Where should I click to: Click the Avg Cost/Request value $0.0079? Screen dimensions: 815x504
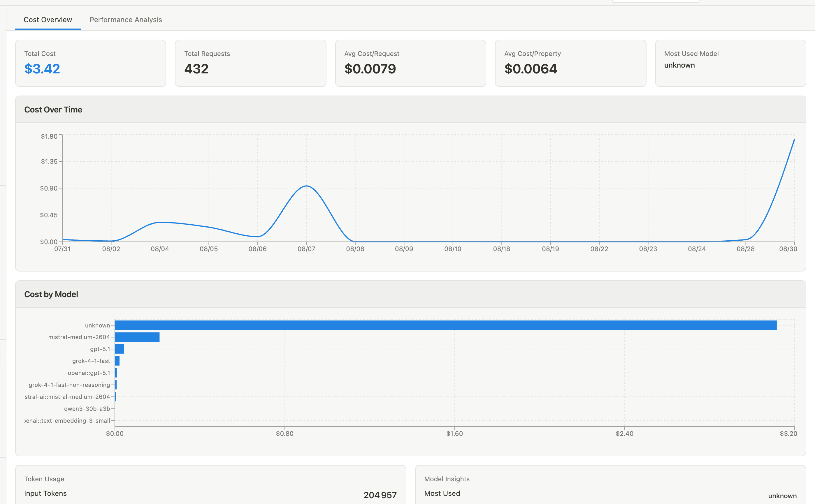[370, 69]
